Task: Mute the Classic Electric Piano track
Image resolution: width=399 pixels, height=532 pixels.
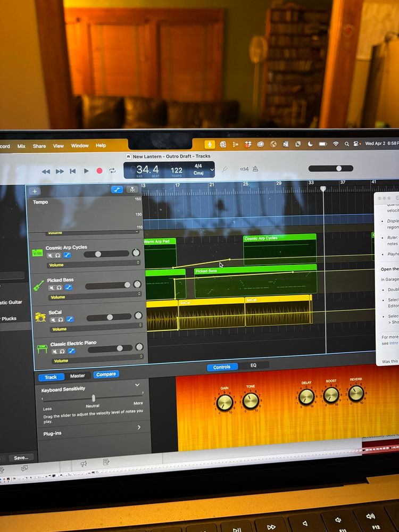Action: click(x=55, y=352)
